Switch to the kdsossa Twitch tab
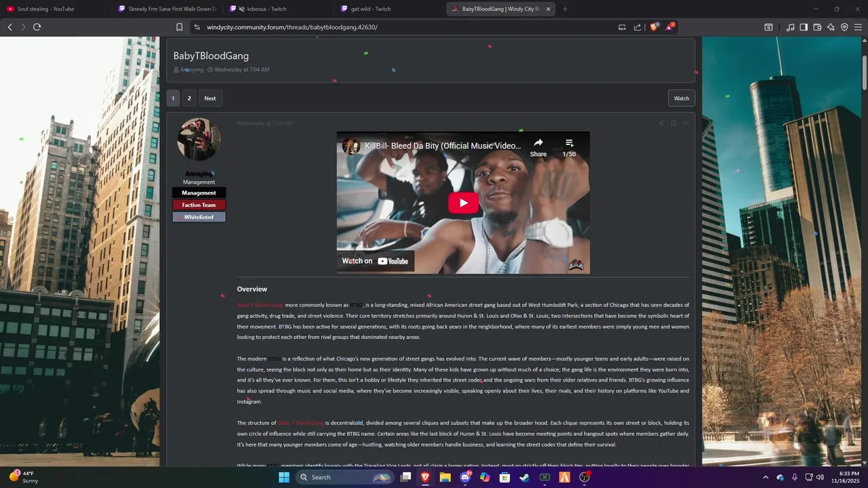 (278, 9)
